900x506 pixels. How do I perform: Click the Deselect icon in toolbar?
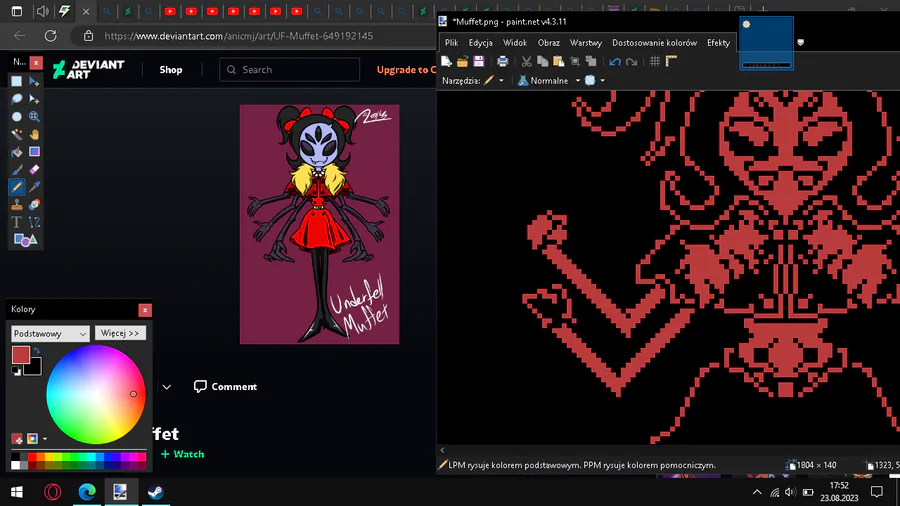[591, 61]
